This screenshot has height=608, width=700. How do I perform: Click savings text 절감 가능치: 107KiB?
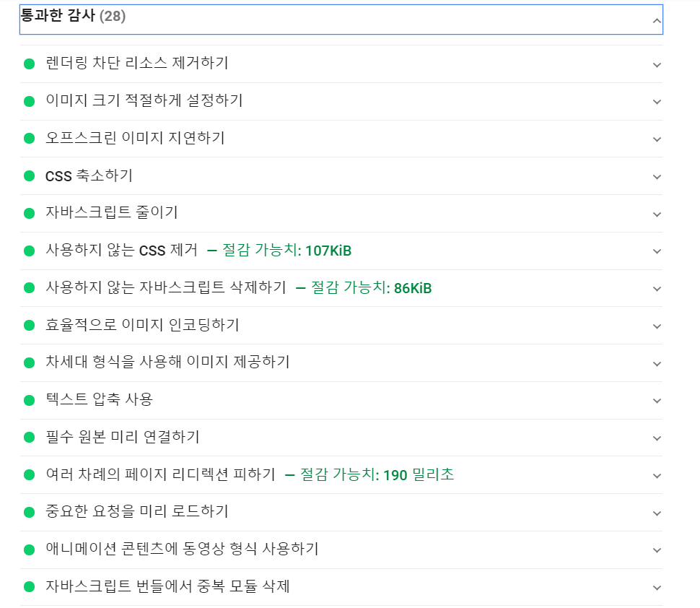click(x=287, y=250)
